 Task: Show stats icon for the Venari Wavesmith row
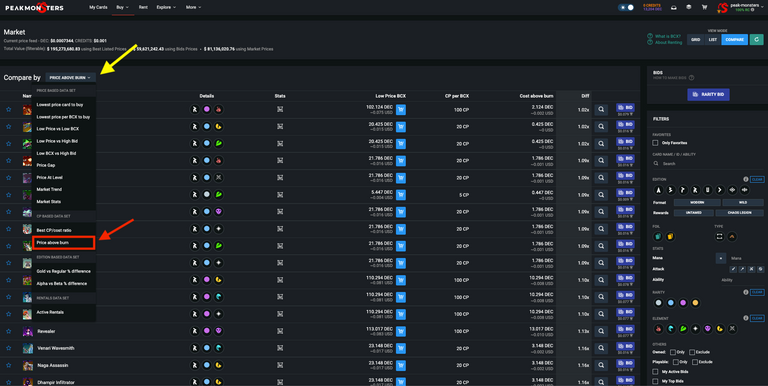280,348
